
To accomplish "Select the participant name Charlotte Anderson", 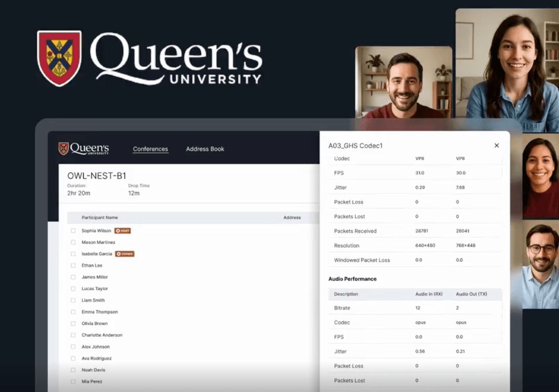I will click(x=102, y=335).
